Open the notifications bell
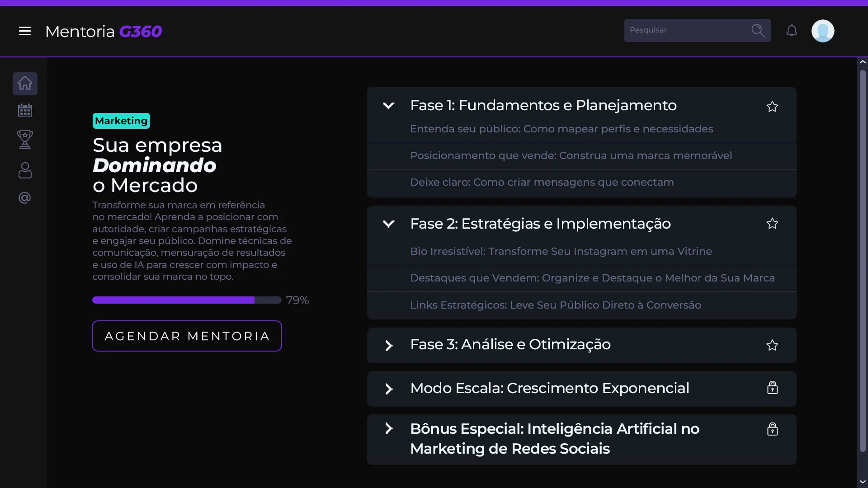Image resolution: width=868 pixels, height=488 pixels. [792, 30]
